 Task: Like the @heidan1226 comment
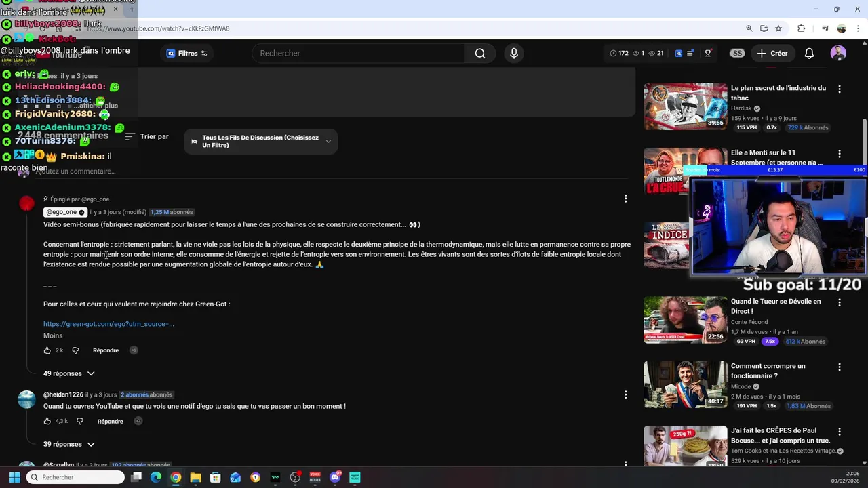pos(47,421)
